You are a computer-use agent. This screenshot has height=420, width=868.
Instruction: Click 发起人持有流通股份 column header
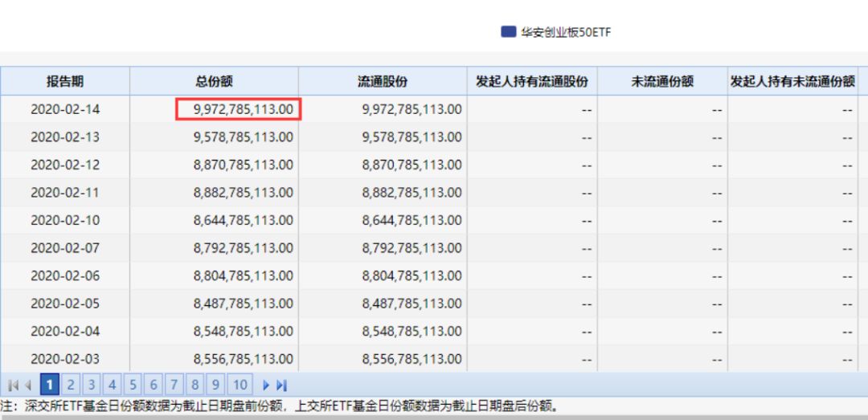click(x=532, y=81)
